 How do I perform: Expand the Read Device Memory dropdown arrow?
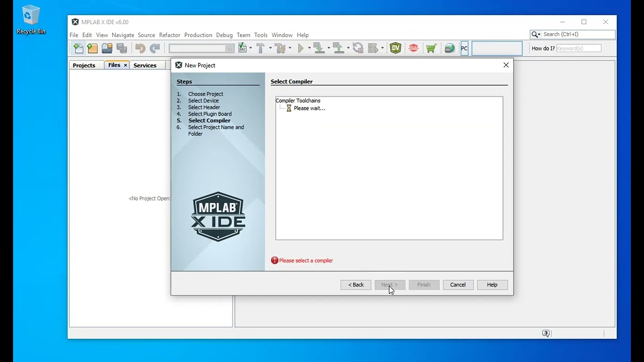(x=348, y=48)
